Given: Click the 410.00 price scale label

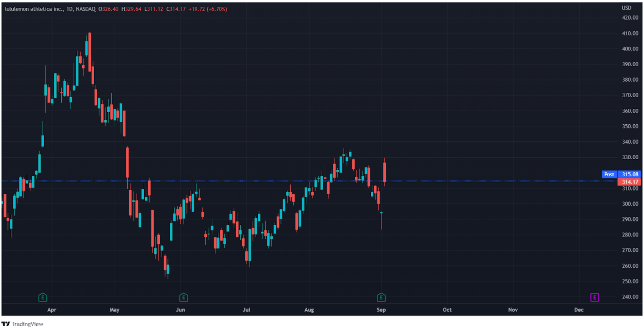Looking at the screenshot, I should pos(630,33).
